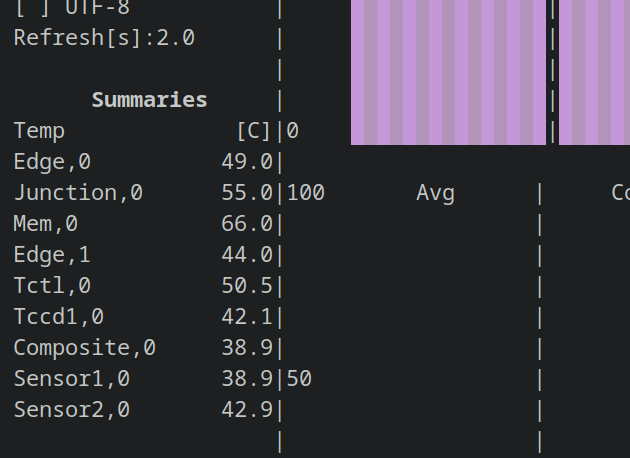
Task: Click the 49.0 temperature value
Action: click(247, 162)
